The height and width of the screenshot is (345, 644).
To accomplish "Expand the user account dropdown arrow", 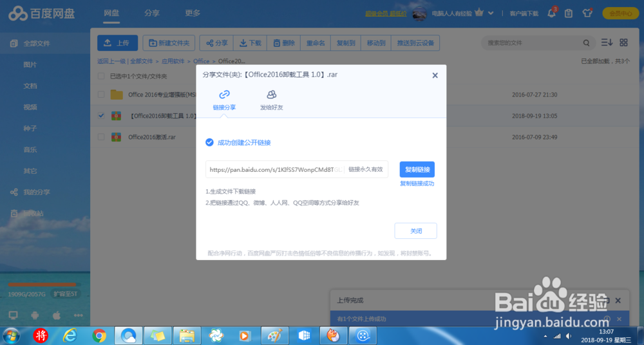I will click(x=491, y=13).
